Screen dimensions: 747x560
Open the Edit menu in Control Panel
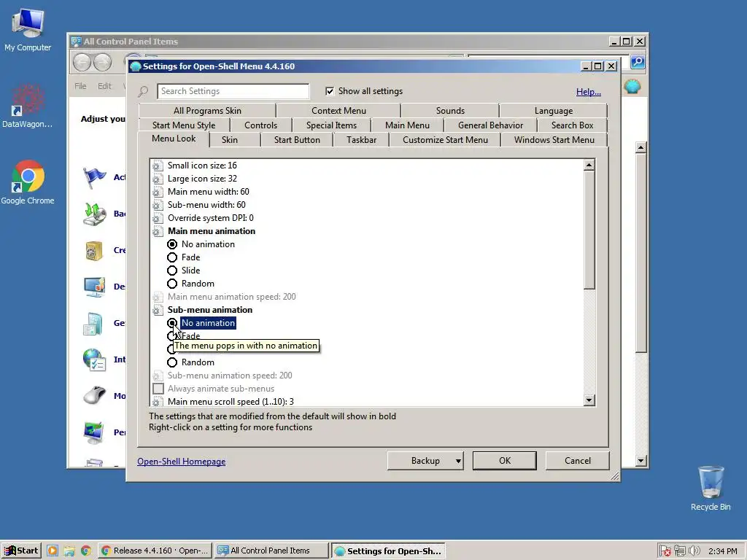[x=104, y=86]
